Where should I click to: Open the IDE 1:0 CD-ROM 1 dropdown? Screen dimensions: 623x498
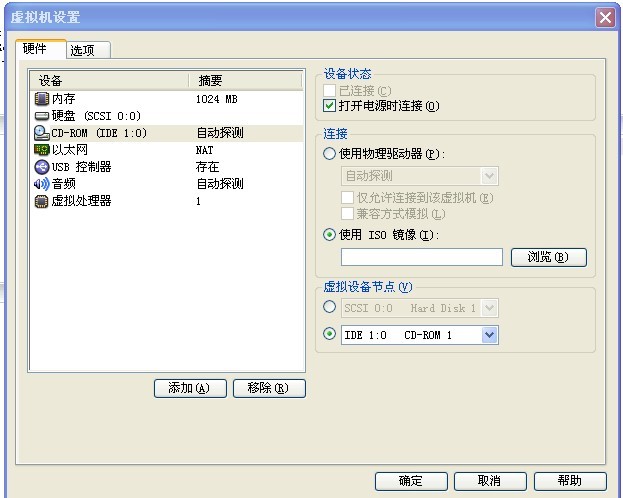pyautogui.click(x=489, y=335)
